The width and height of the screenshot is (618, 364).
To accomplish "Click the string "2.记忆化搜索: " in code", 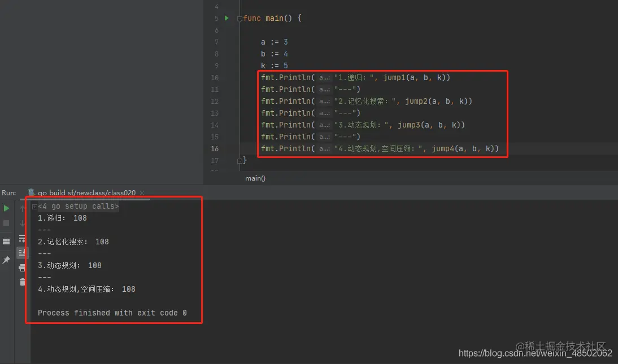I will pos(364,101).
